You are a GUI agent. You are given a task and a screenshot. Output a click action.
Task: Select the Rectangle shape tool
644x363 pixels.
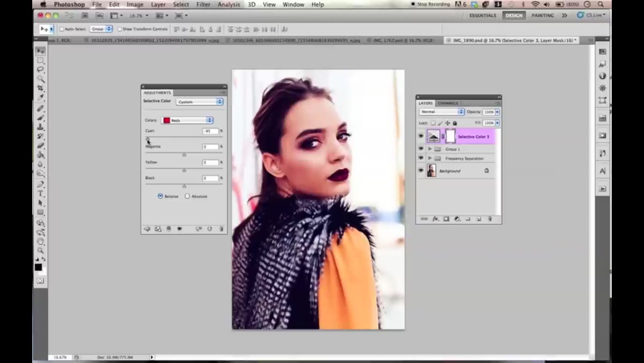click(40, 213)
